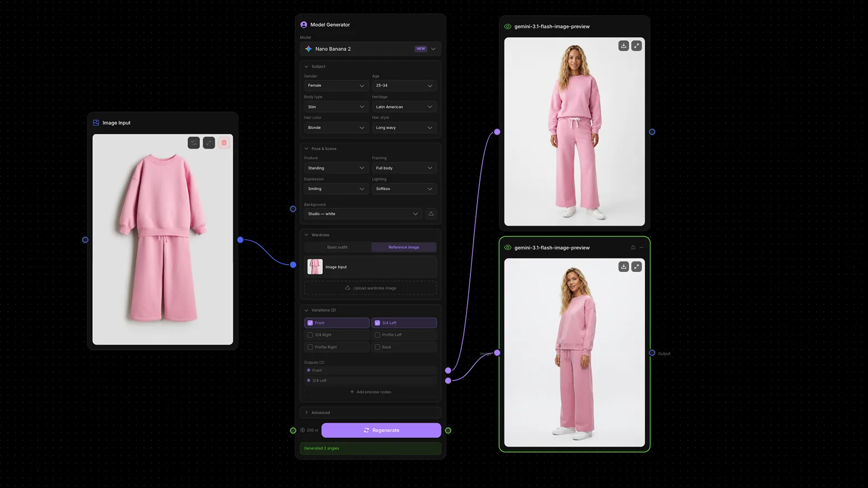Expand the top gemini preview image fullscreen
The image size is (868, 488).
(x=637, y=46)
